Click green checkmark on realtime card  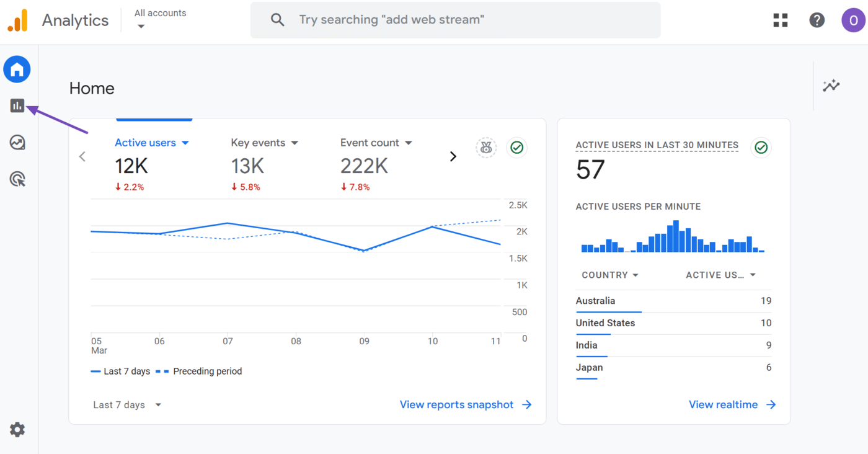[x=761, y=148]
